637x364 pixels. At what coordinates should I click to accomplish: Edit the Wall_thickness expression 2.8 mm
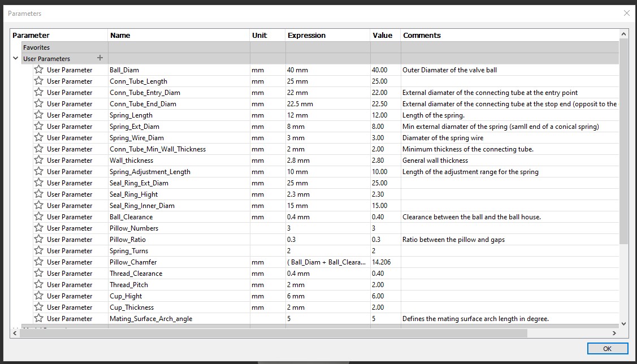(x=328, y=160)
